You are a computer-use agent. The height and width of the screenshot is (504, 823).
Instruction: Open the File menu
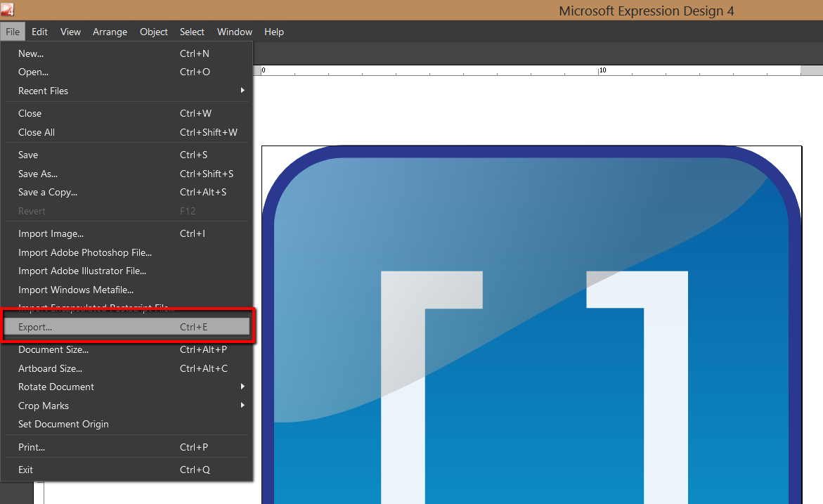(x=13, y=32)
